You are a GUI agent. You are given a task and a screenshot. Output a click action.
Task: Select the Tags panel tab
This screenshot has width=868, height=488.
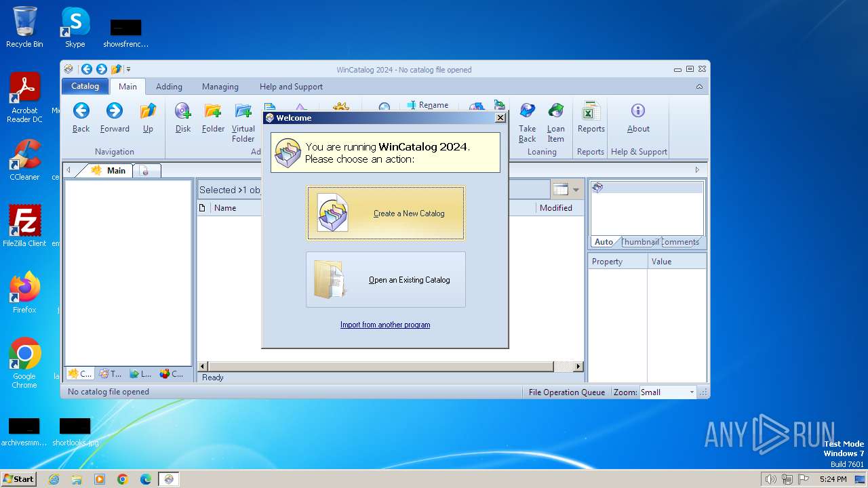tap(111, 373)
